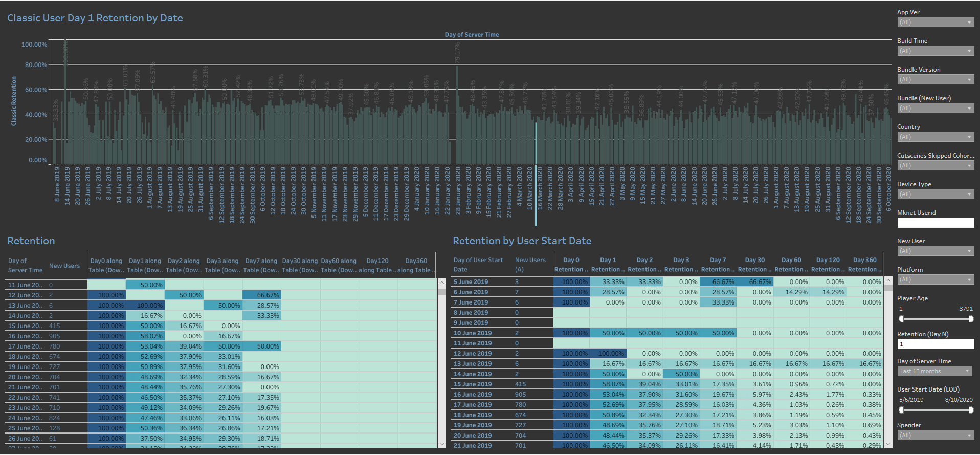Click the '8 June 2019' x-axis label

click(57, 184)
